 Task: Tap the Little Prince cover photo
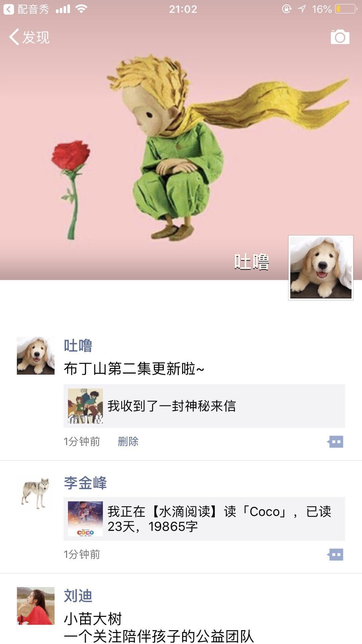(181, 148)
